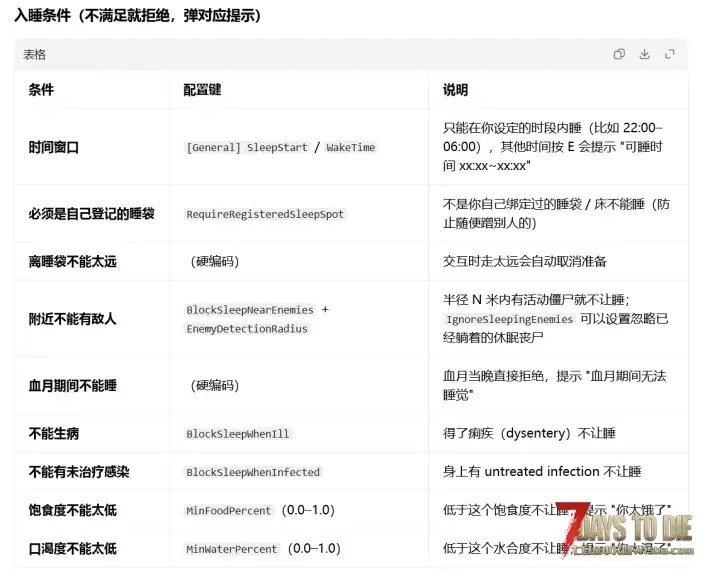The image size is (705, 571).
Task: Click the '条件' column header
Action: [41, 90]
